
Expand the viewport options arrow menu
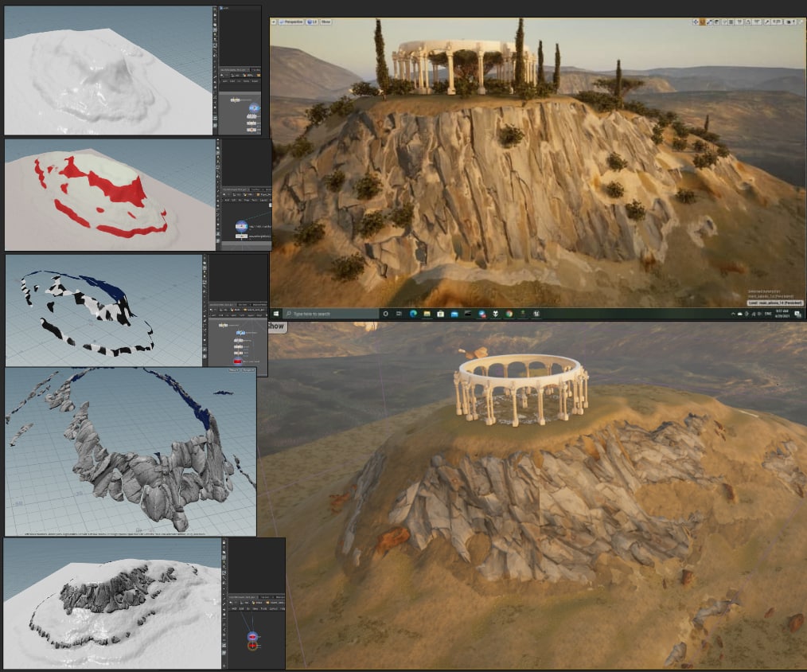tap(275, 21)
